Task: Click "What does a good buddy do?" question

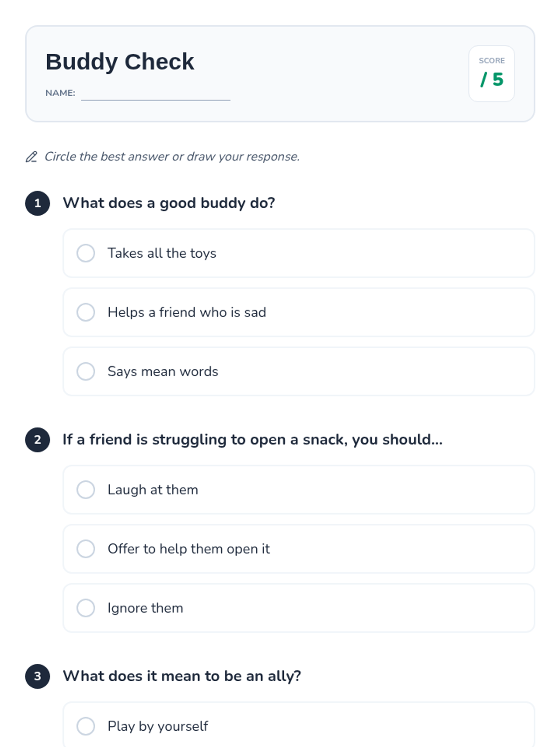Action: (x=169, y=204)
